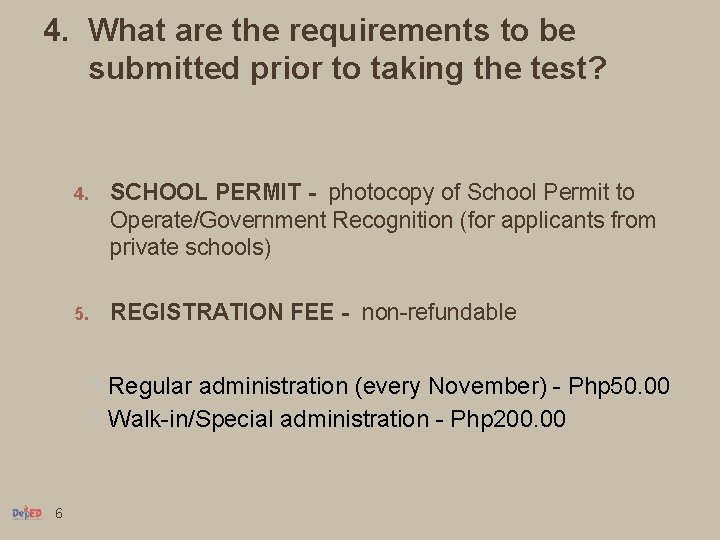The width and height of the screenshot is (720, 540).
Task: Click the heading number 4 in title
Action: pyautogui.click(x=55, y=31)
